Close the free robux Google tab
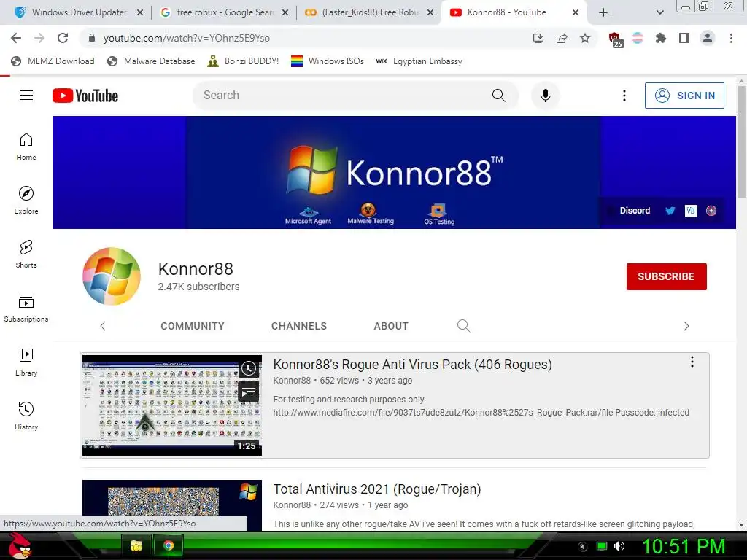This screenshot has width=747, height=560. point(285,13)
